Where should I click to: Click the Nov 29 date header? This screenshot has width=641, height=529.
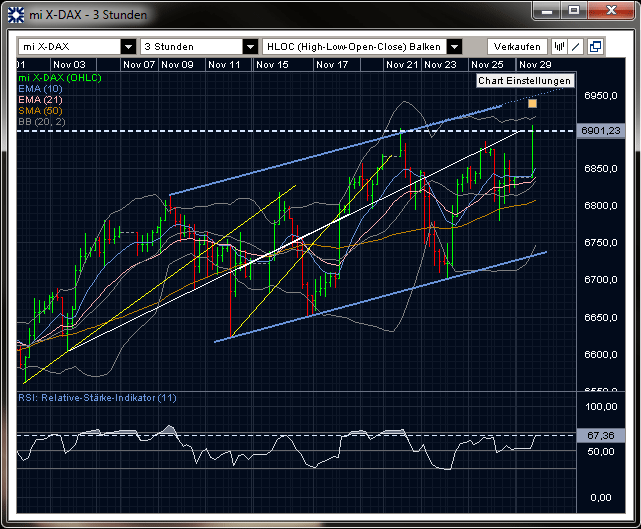[x=535, y=65]
